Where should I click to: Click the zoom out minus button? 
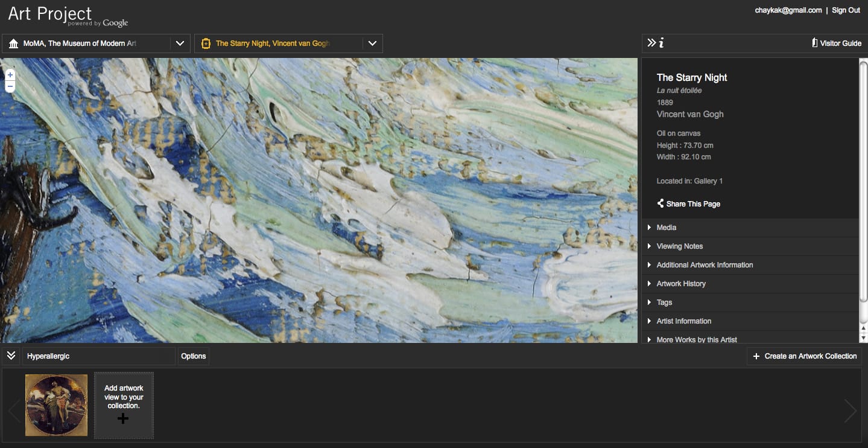pos(10,86)
